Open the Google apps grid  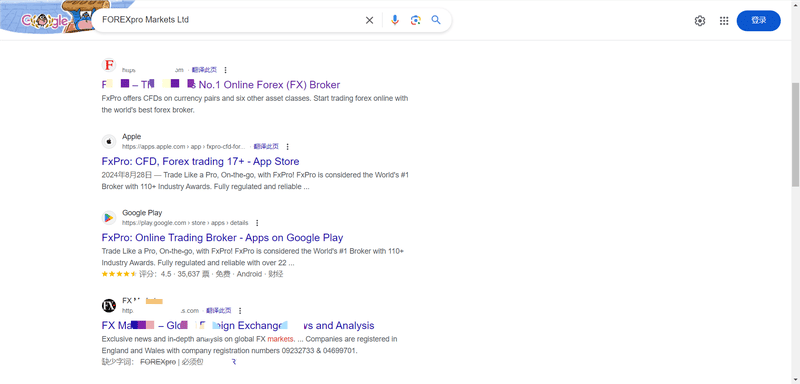[x=724, y=21]
